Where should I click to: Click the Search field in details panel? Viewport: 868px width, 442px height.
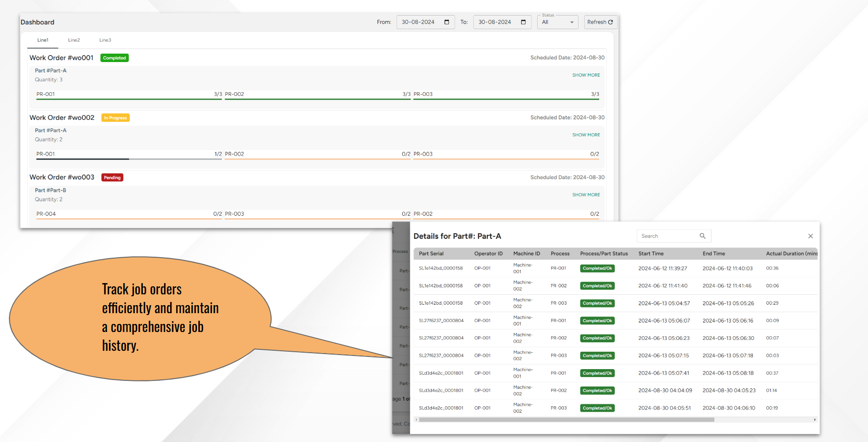click(669, 236)
